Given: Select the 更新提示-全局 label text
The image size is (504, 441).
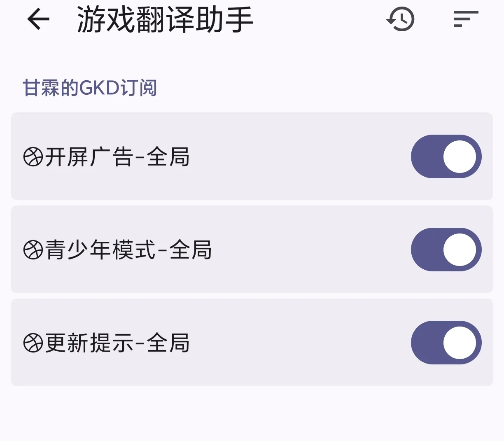Looking at the screenshot, I should (x=117, y=343).
